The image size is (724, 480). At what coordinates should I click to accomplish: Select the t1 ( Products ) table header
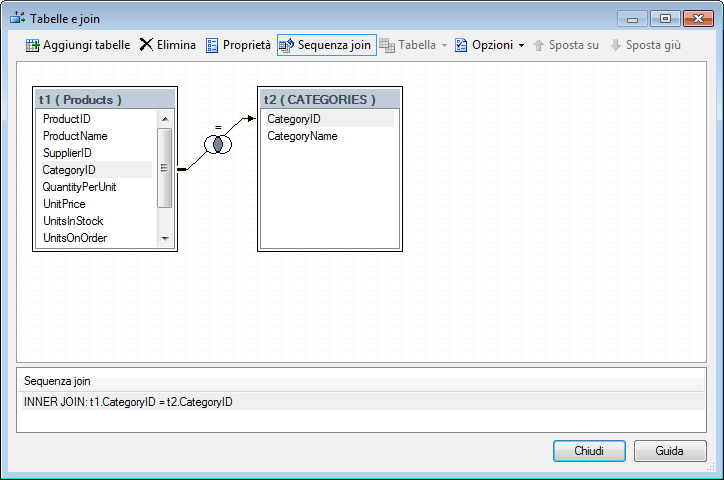tap(105, 99)
